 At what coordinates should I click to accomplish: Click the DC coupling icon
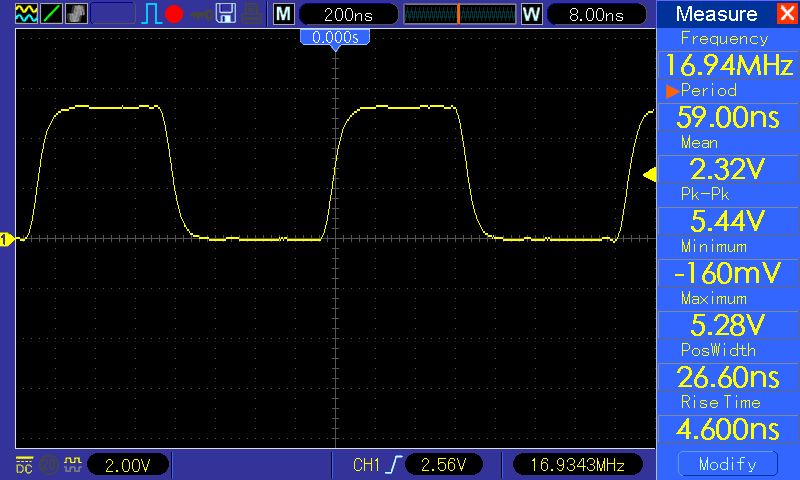(x=24, y=465)
